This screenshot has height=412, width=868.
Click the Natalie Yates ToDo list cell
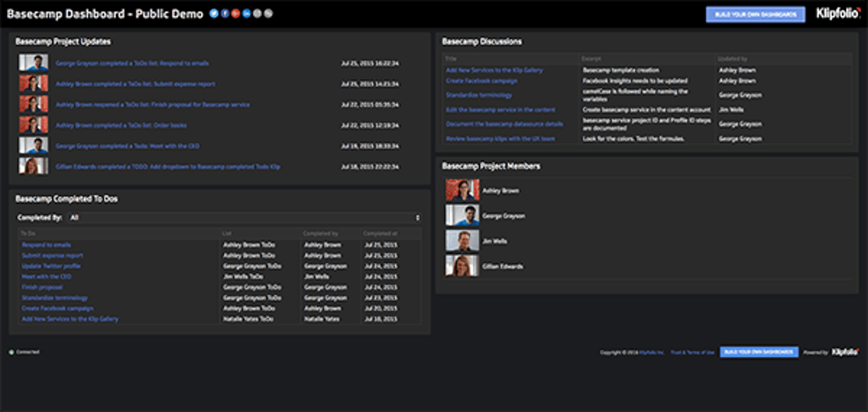248,319
